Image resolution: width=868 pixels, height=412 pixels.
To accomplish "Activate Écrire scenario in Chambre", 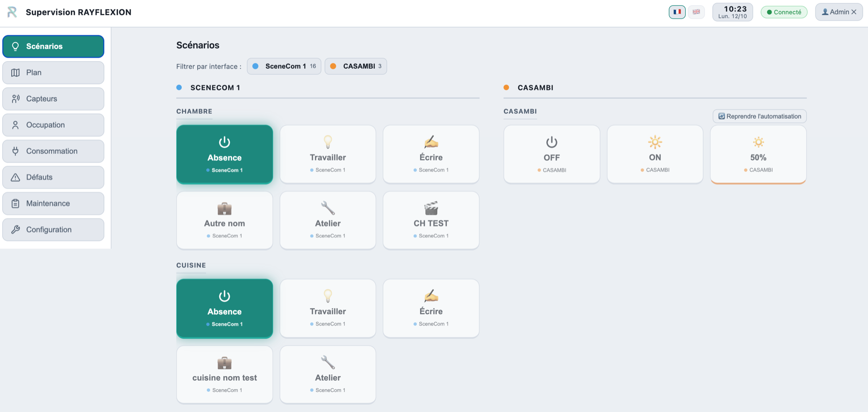I will tap(431, 154).
